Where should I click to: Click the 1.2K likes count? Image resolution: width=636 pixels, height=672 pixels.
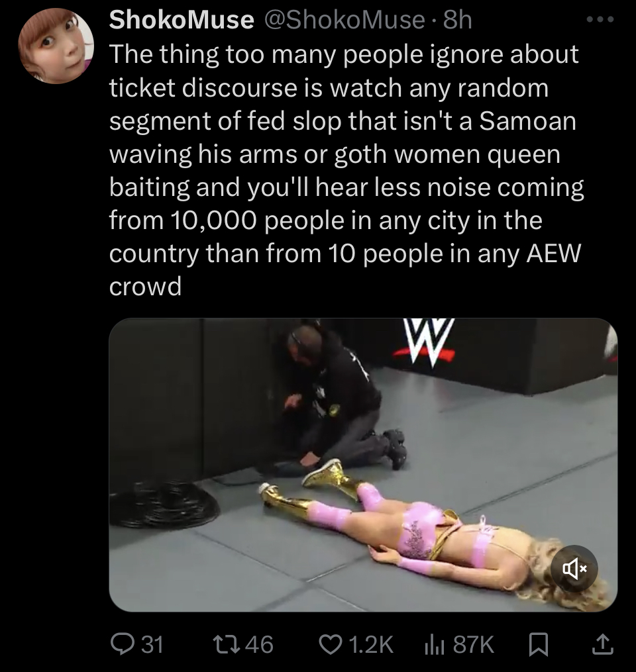point(371,645)
